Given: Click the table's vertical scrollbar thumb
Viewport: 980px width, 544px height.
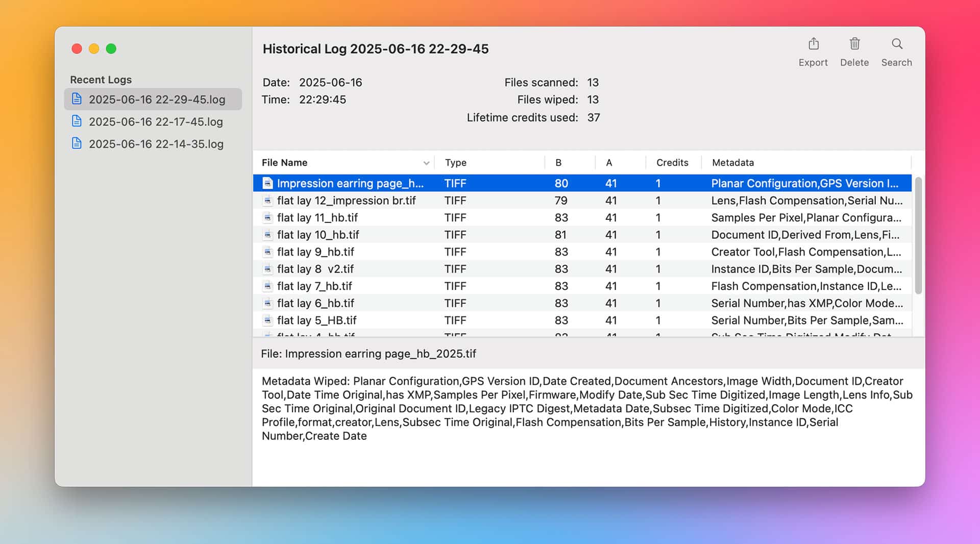Looking at the screenshot, I should click(x=918, y=235).
